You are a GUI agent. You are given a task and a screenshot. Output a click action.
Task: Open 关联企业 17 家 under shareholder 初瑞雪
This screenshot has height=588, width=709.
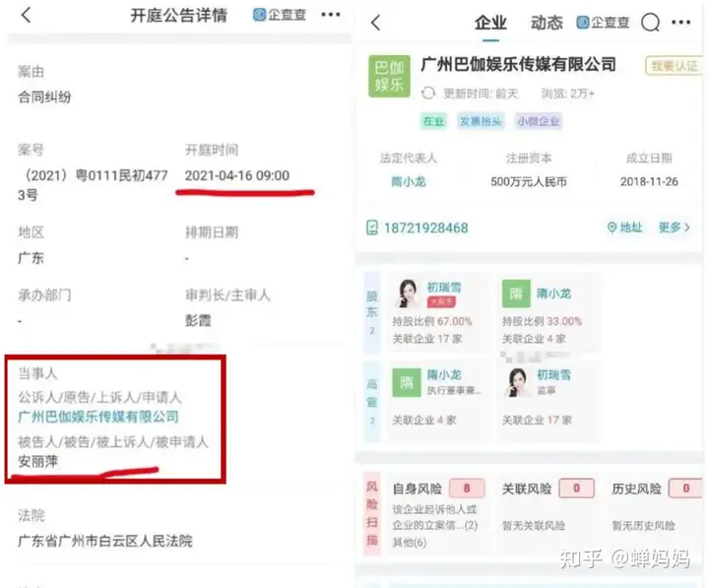(426, 339)
